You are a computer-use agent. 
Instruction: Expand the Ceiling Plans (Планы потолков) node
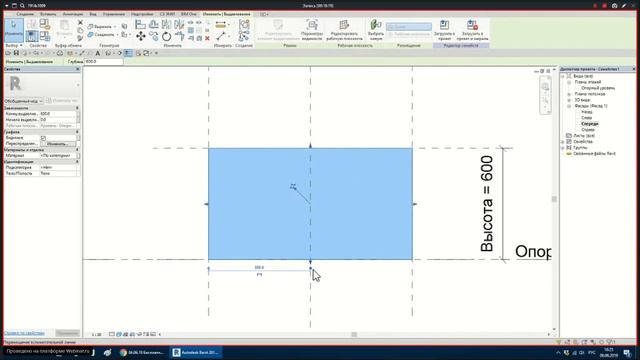(569, 94)
